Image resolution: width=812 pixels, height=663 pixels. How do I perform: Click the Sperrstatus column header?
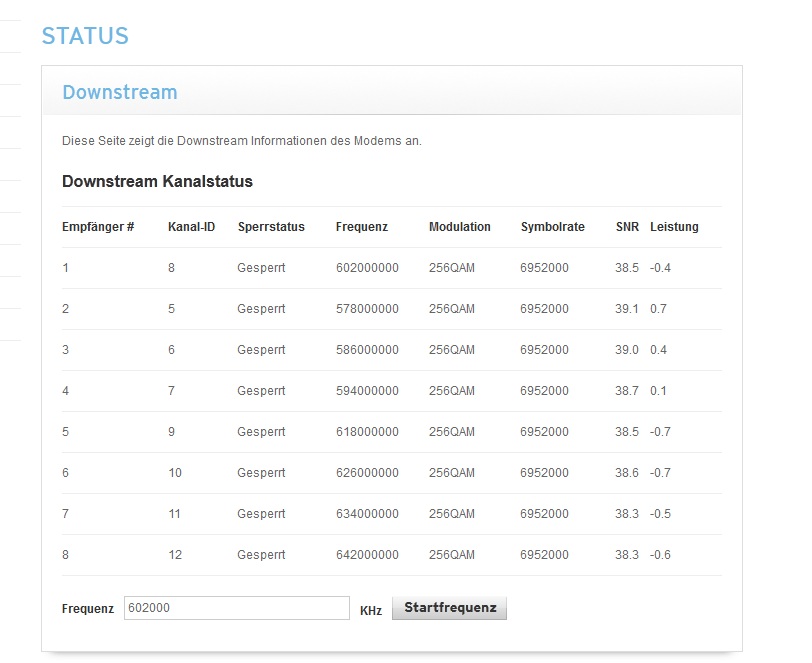pos(271,227)
